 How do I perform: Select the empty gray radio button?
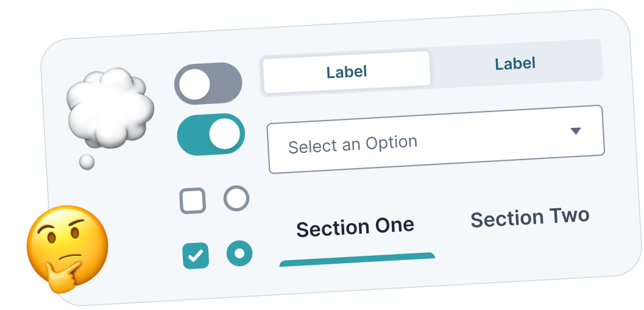(236, 198)
